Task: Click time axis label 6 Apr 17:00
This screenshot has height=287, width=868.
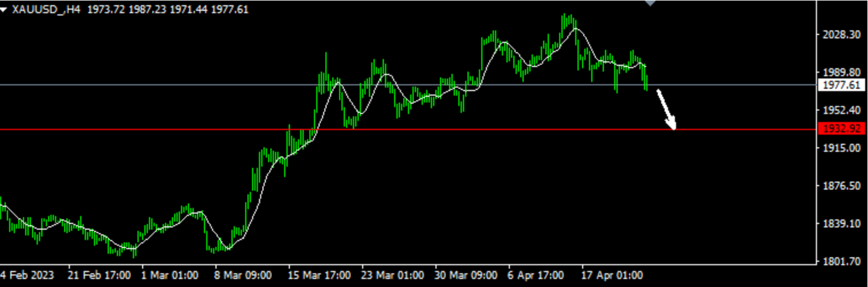Action: pos(536,275)
